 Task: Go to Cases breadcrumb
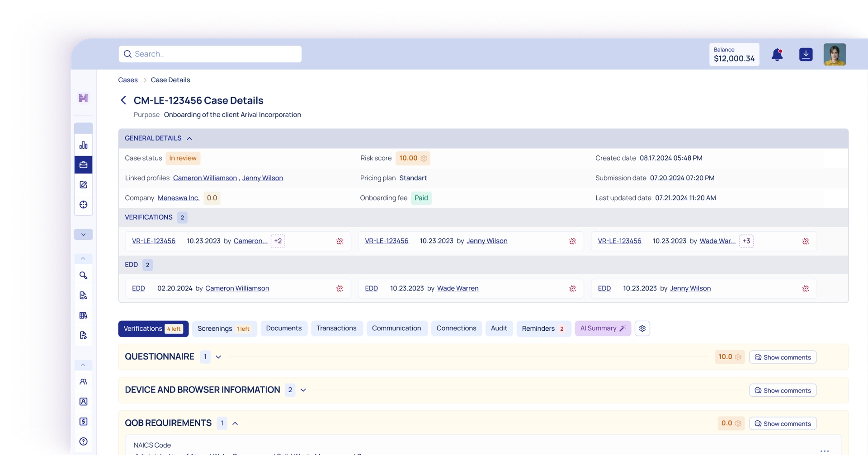(x=128, y=80)
